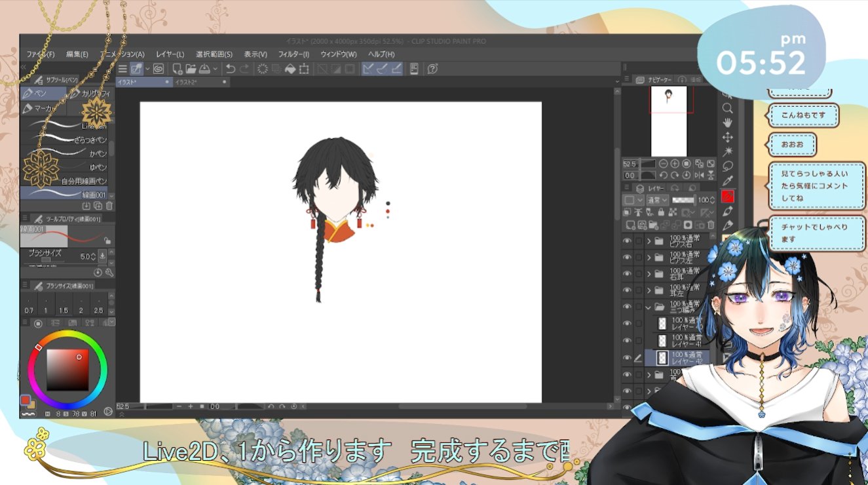Expand the 右耳 layer folder
The image size is (868, 485).
tap(649, 274)
